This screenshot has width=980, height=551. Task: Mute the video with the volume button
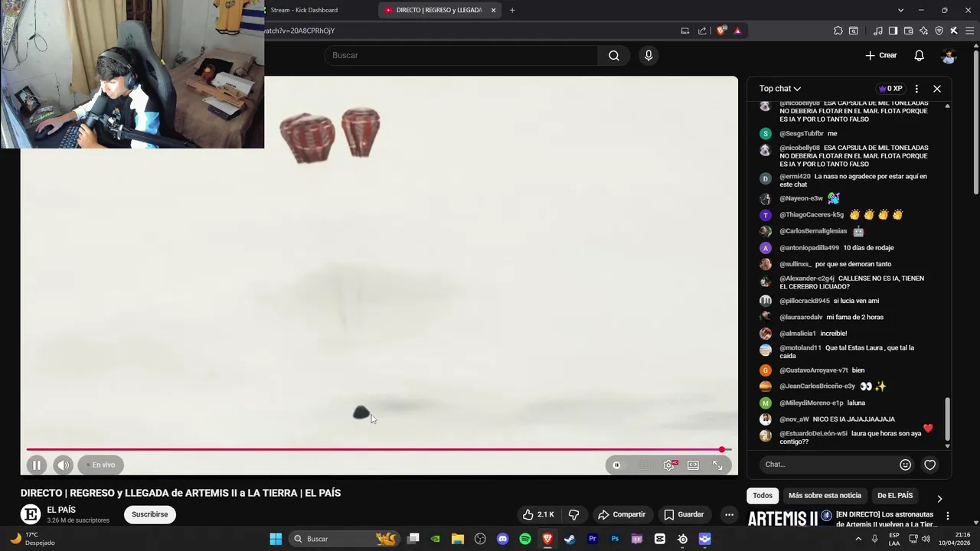point(64,465)
